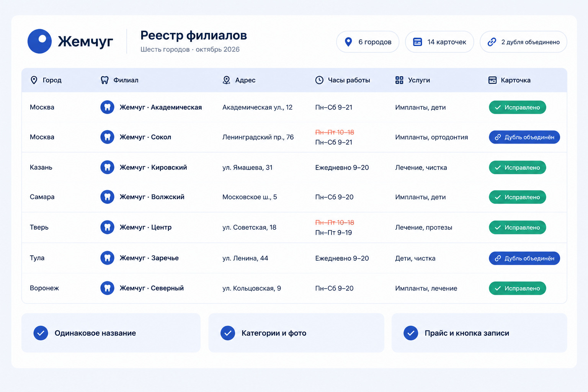Click the card icon in «14 карточек»
The height and width of the screenshot is (392, 588).
coord(418,42)
